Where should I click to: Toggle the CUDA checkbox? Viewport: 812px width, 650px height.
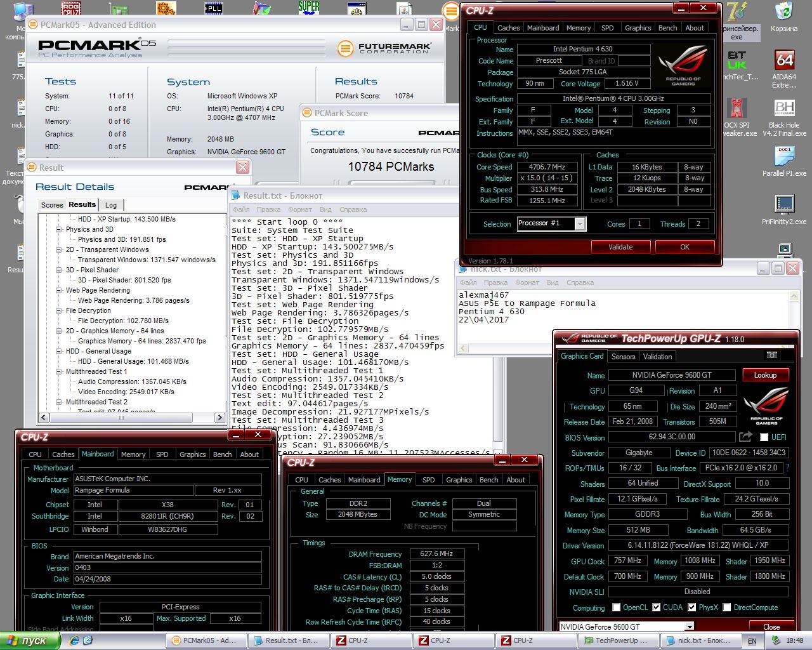point(657,607)
